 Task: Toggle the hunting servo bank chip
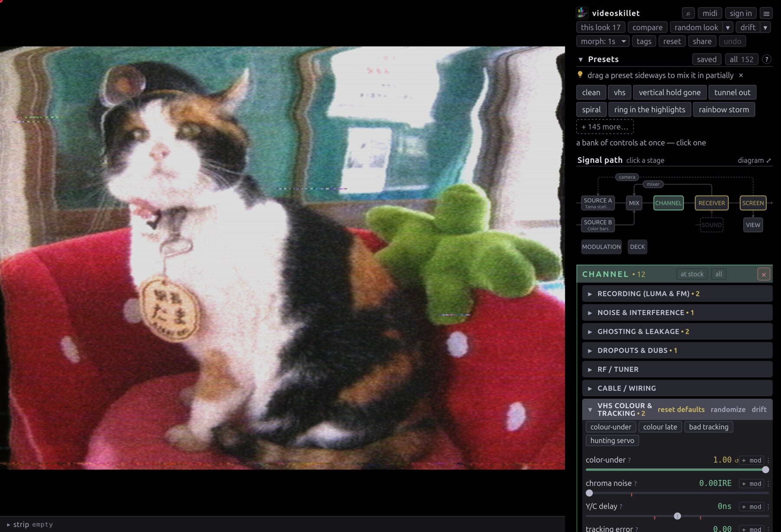click(x=612, y=441)
